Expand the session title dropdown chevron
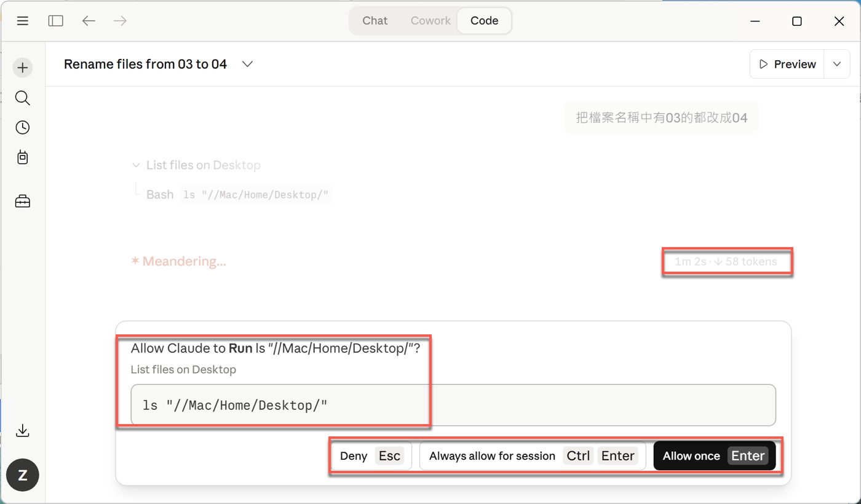 tap(247, 65)
